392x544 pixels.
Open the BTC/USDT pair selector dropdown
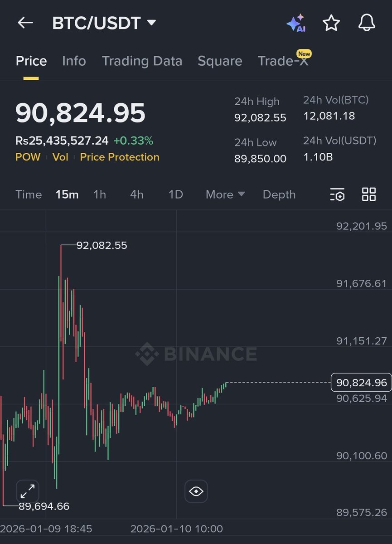tap(104, 23)
